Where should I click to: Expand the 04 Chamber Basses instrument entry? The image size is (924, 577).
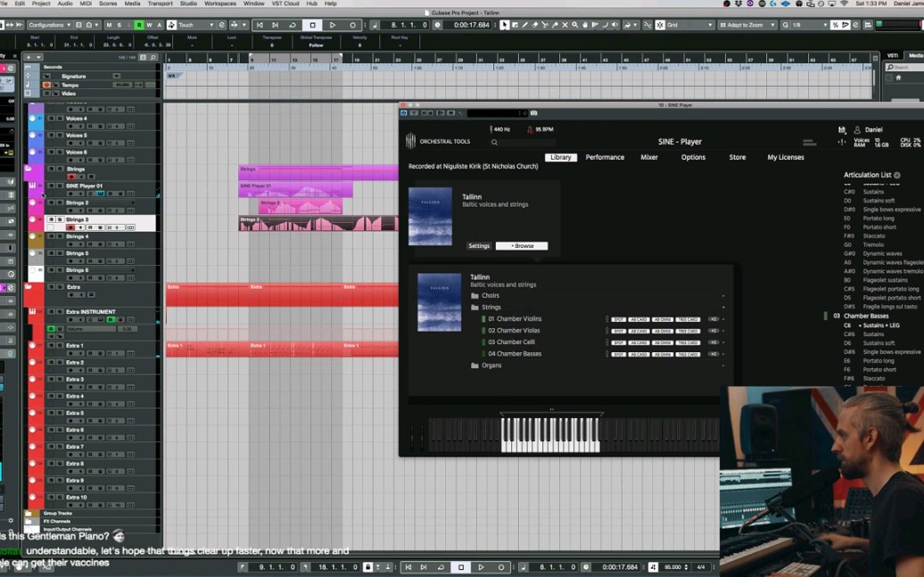coord(722,354)
